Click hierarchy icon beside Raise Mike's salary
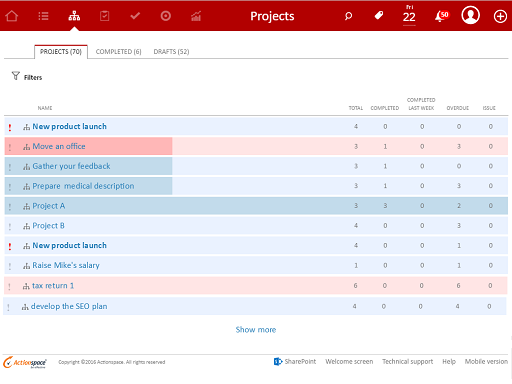Screen dimensions: 512x384 (x=27, y=266)
